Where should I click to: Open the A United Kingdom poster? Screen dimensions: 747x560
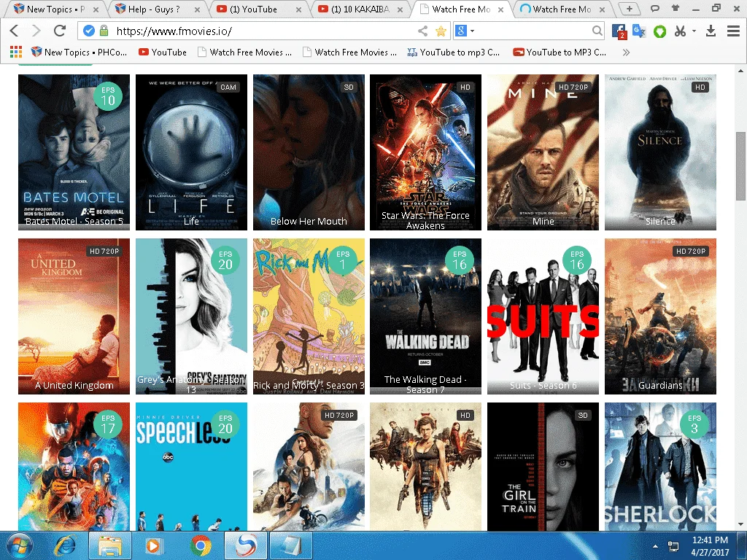pos(74,316)
